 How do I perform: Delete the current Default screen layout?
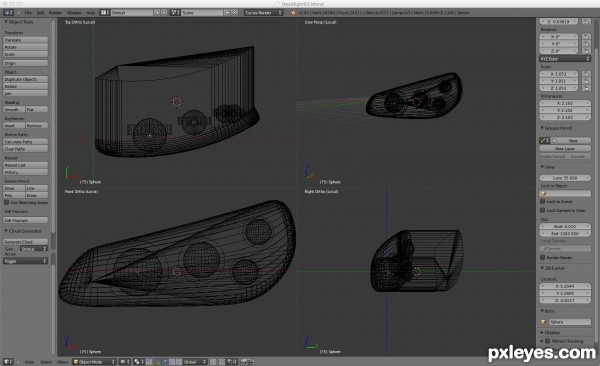pyautogui.click(x=164, y=13)
